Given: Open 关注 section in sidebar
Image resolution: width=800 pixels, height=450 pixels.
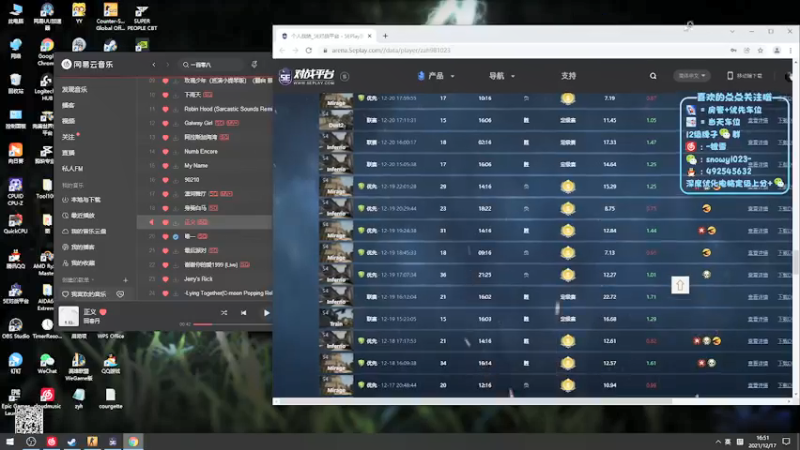Looking at the screenshot, I should pyautogui.click(x=68, y=137).
